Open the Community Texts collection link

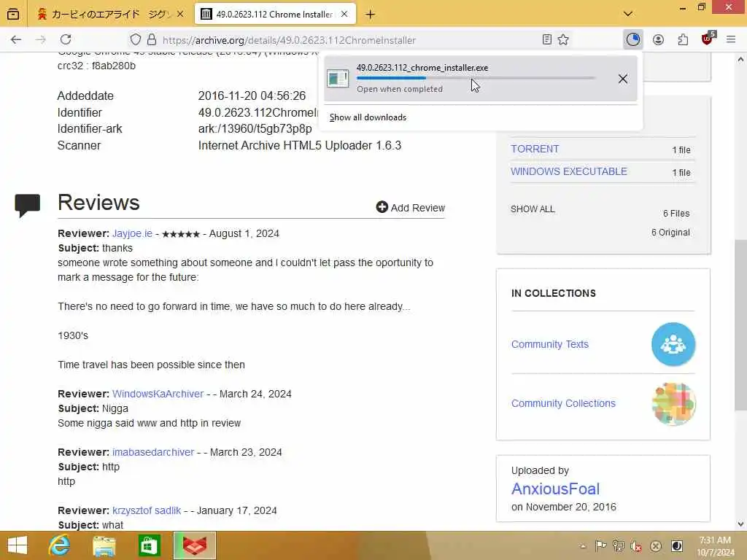point(550,344)
